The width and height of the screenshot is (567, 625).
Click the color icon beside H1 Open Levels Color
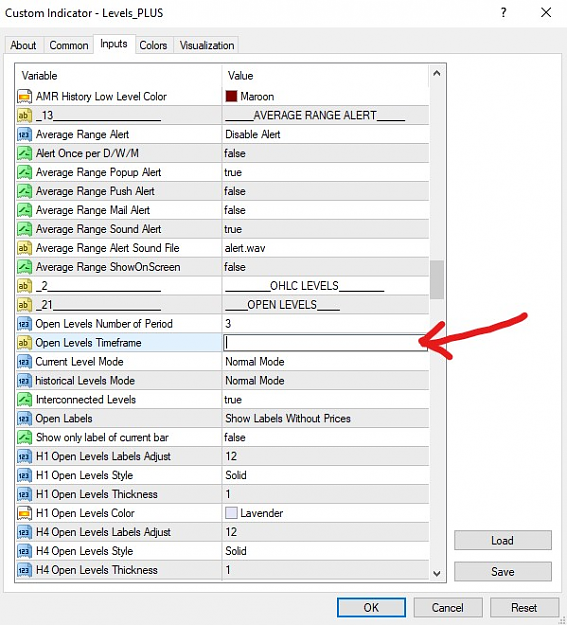point(24,513)
